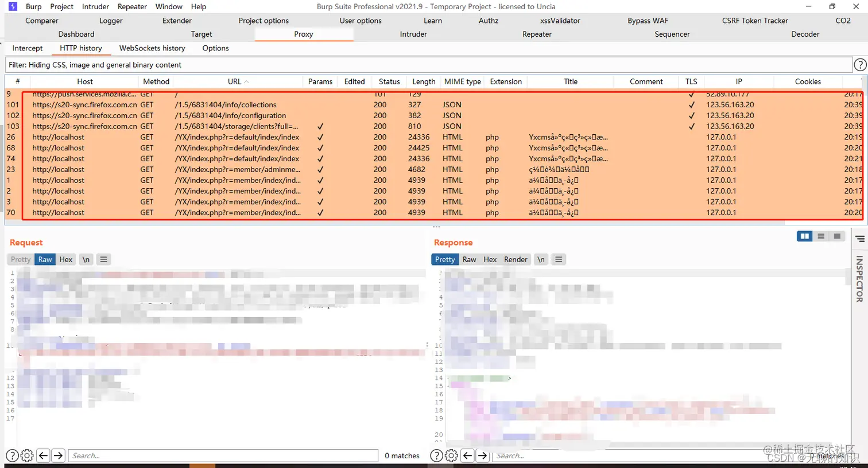Open the User options tab

pos(361,21)
